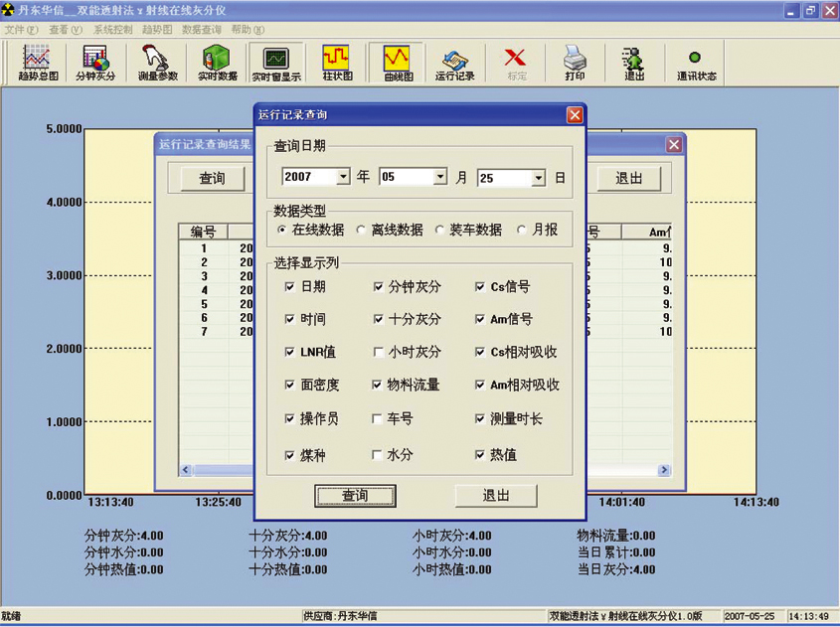Viewport: 840px width, 627px height.
Task: Expand the month dropdown showing 05
Action: point(439,176)
